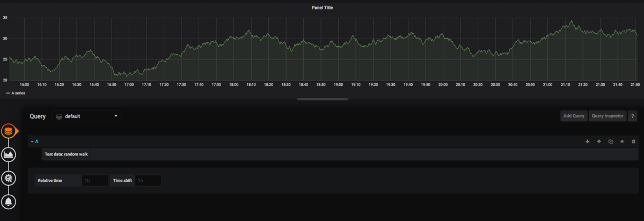644x221 pixels.
Task: Open the Visualization tab chart icon
Action: coord(9,154)
